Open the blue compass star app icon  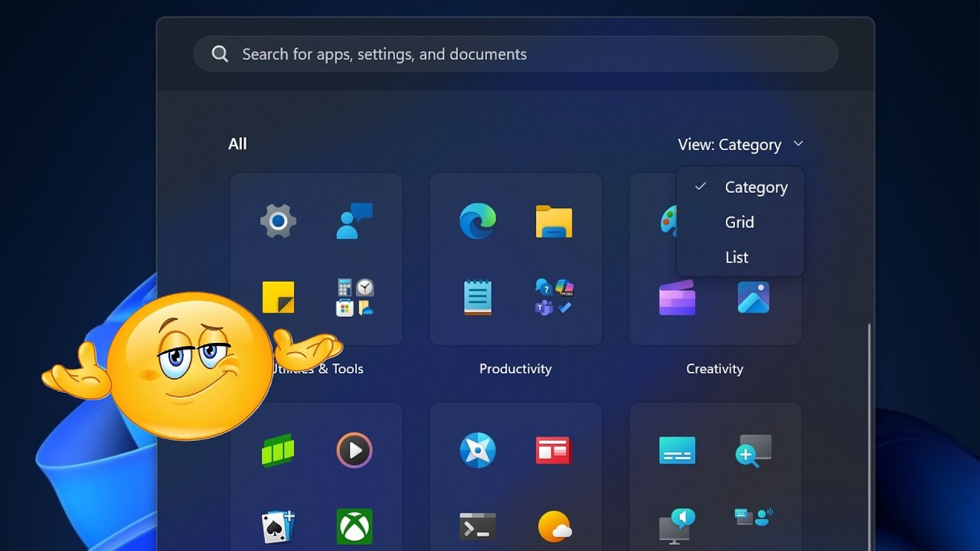pos(478,451)
